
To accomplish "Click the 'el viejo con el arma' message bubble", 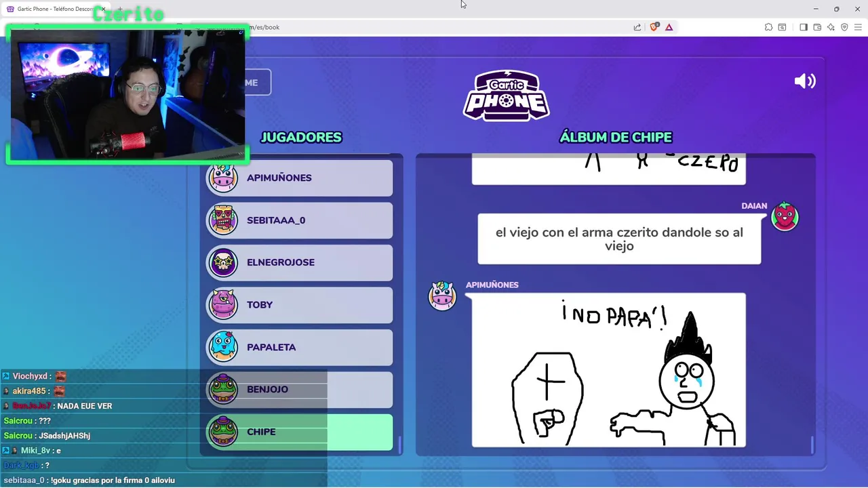I will pos(619,239).
